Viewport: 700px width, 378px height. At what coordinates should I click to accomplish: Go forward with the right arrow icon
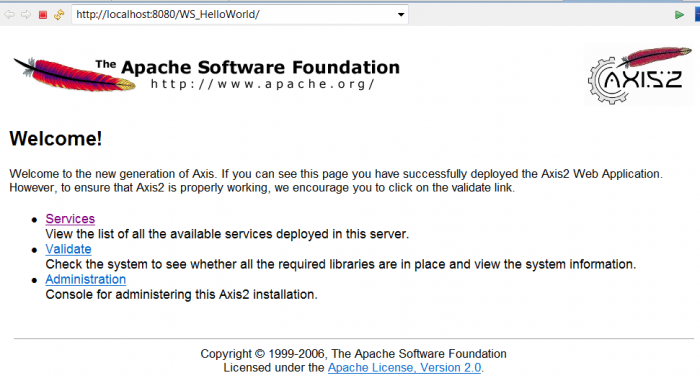point(26,15)
